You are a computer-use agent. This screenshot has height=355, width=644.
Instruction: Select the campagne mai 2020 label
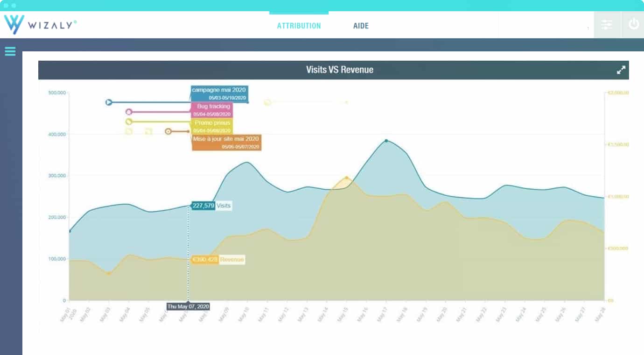click(219, 93)
